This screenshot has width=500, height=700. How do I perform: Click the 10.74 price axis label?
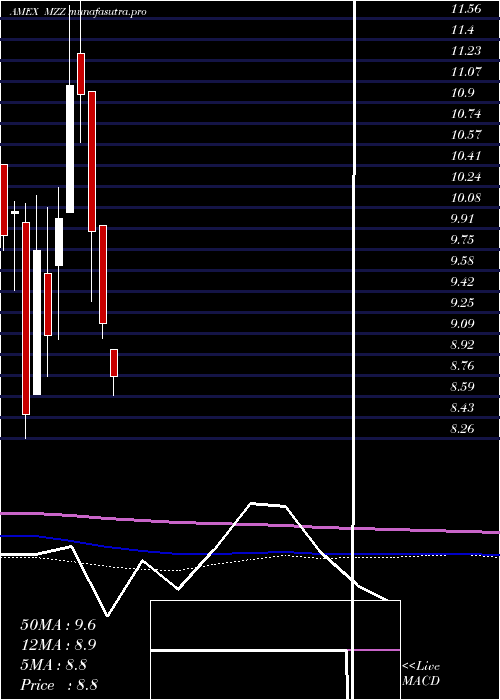click(x=466, y=114)
